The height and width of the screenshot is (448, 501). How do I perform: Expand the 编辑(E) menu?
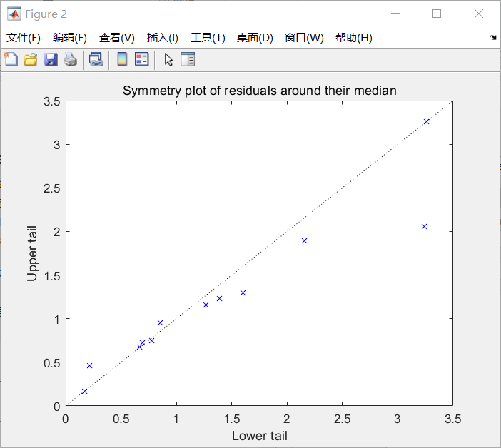point(70,38)
